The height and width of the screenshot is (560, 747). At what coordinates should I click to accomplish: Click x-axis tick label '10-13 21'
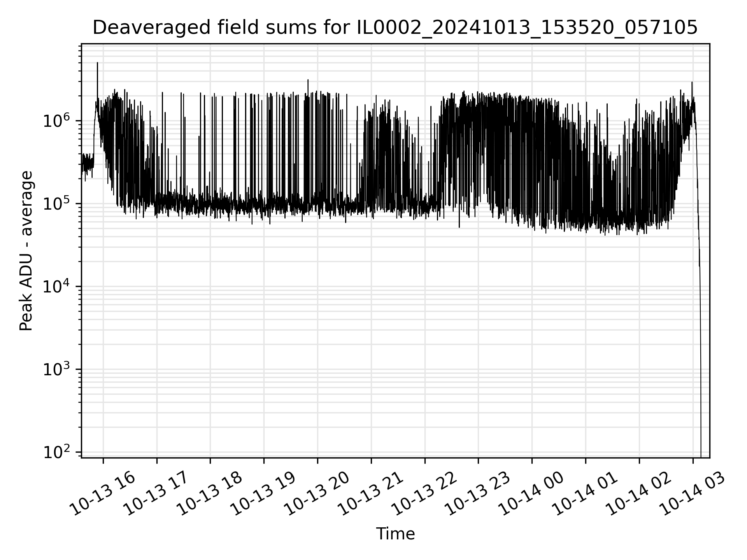pyautogui.click(x=371, y=494)
